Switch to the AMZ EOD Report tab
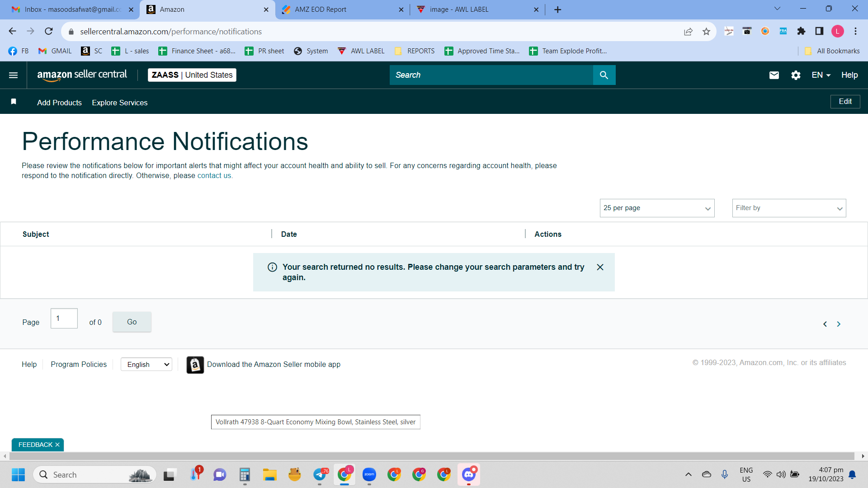The width and height of the screenshot is (868, 488). click(x=342, y=9)
